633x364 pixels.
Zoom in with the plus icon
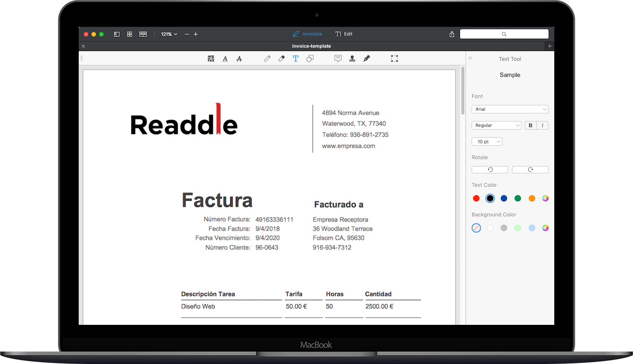point(196,34)
